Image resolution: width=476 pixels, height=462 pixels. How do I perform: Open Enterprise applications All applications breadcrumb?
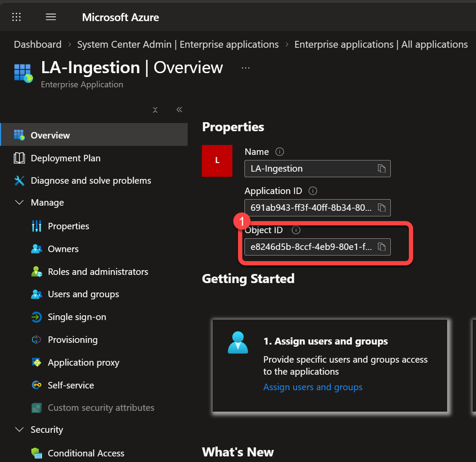381,44
